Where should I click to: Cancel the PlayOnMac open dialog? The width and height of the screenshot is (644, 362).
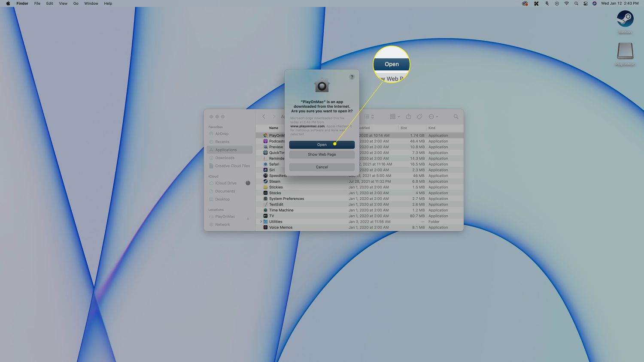[x=322, y=167]
